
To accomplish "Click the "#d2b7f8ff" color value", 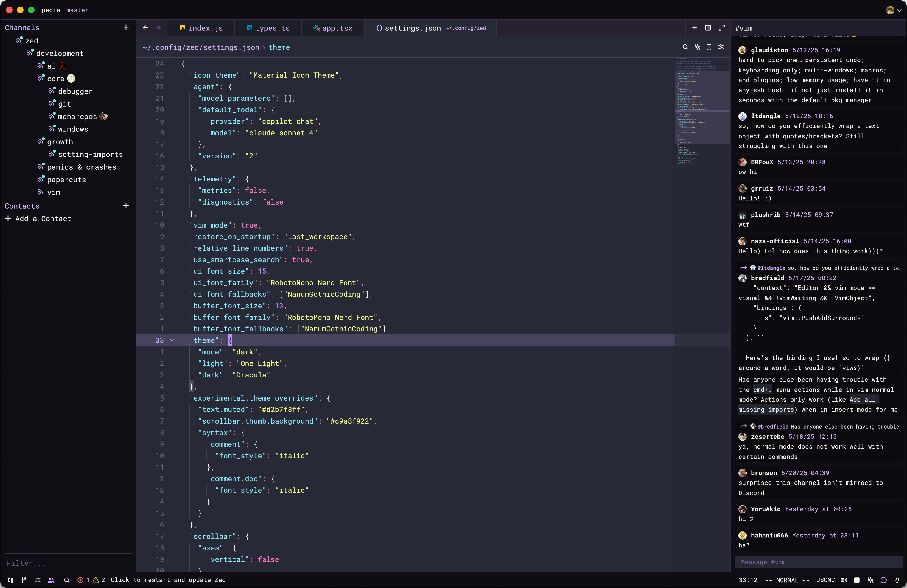I will [x=281, y=409].
